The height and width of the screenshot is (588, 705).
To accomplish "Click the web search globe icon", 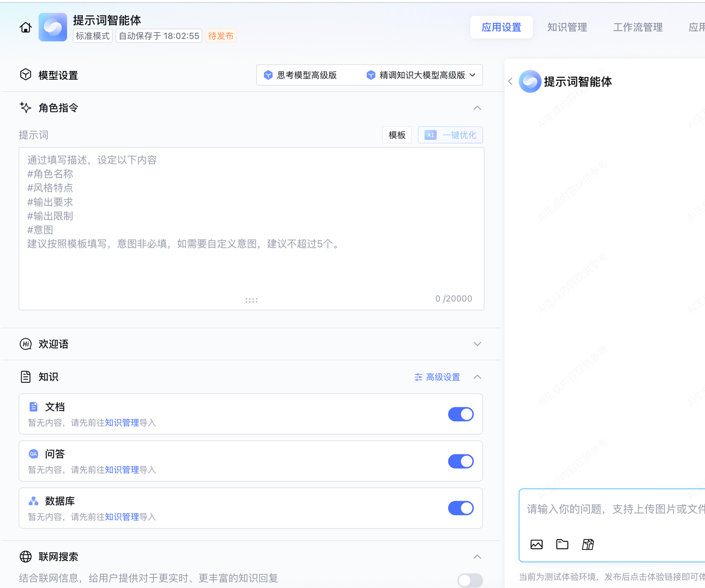I will [x=26, y=557].
